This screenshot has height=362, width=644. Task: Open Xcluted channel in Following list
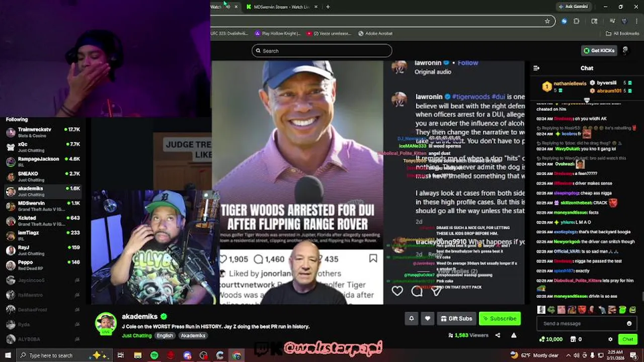click(43, 221)
